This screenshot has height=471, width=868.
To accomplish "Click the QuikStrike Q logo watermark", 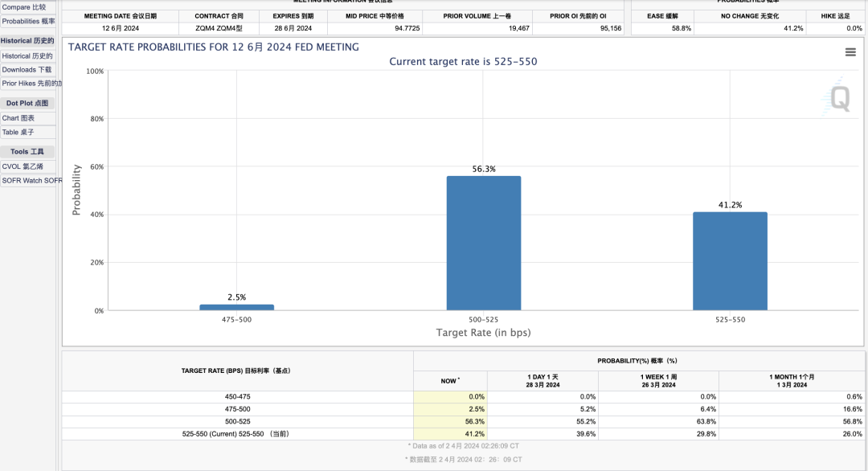I will pyautogui.click(x=838, y=98).
